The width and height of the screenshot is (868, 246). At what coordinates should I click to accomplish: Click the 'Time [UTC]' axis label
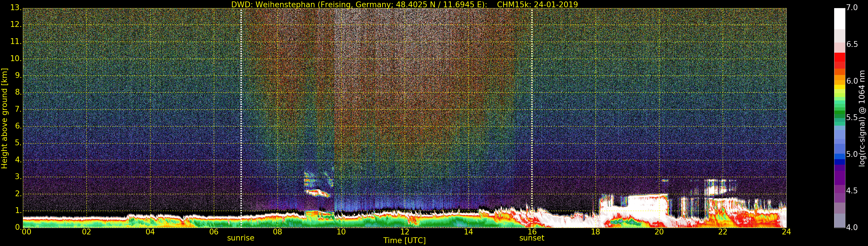(x=404, y=241)
